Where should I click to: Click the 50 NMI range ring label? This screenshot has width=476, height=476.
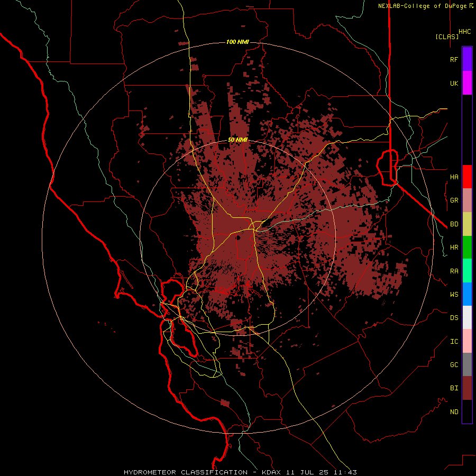point(237,140)
